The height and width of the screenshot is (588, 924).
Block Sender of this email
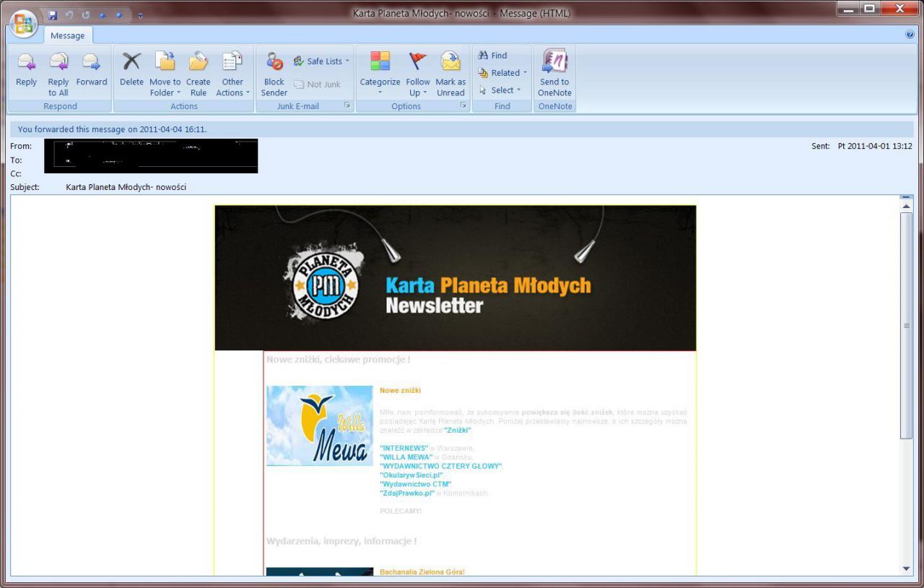[274, 74]
